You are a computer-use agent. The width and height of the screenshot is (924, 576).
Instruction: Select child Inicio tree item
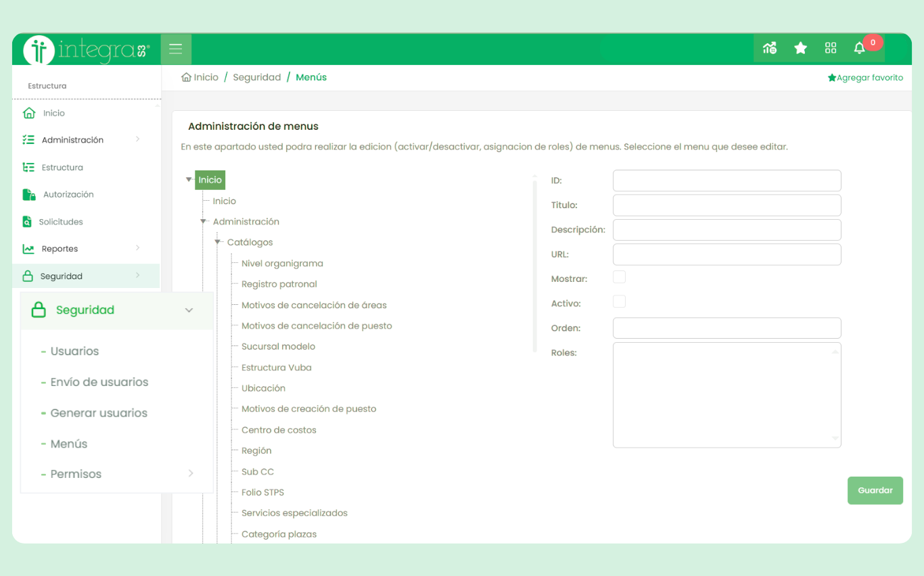225,201
